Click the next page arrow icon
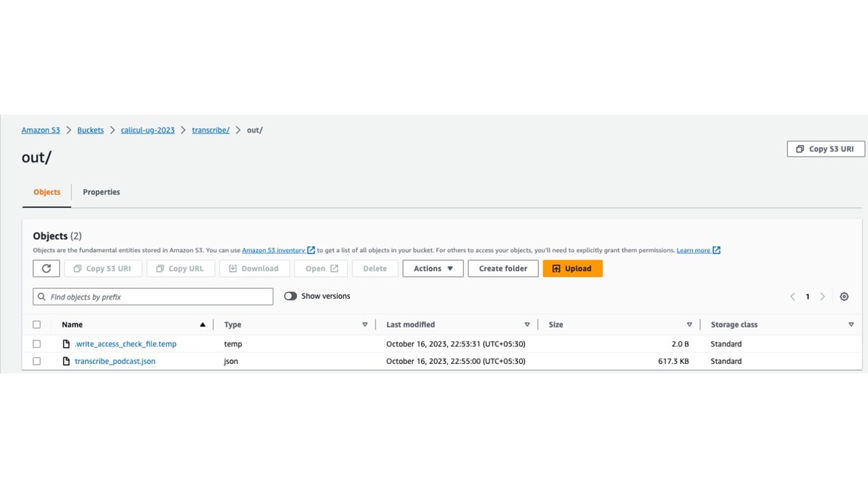The image size is (868, 488). tap(823, 297)
